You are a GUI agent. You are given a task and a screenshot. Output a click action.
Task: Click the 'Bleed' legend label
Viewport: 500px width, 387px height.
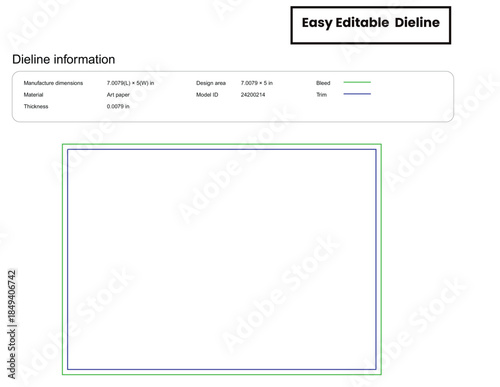pyautogui.click(x=323, y=83)
